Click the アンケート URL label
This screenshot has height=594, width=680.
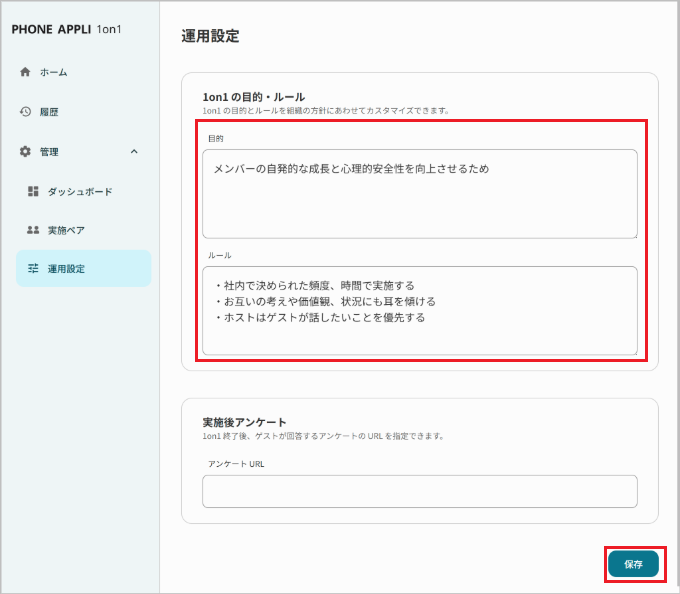point(236,464)
